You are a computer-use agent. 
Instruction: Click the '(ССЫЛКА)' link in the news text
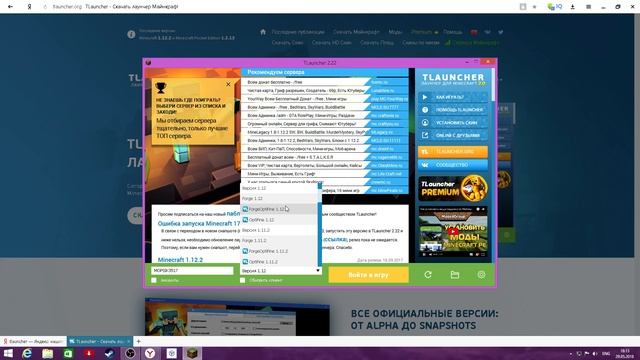click(x=335, y=240)
